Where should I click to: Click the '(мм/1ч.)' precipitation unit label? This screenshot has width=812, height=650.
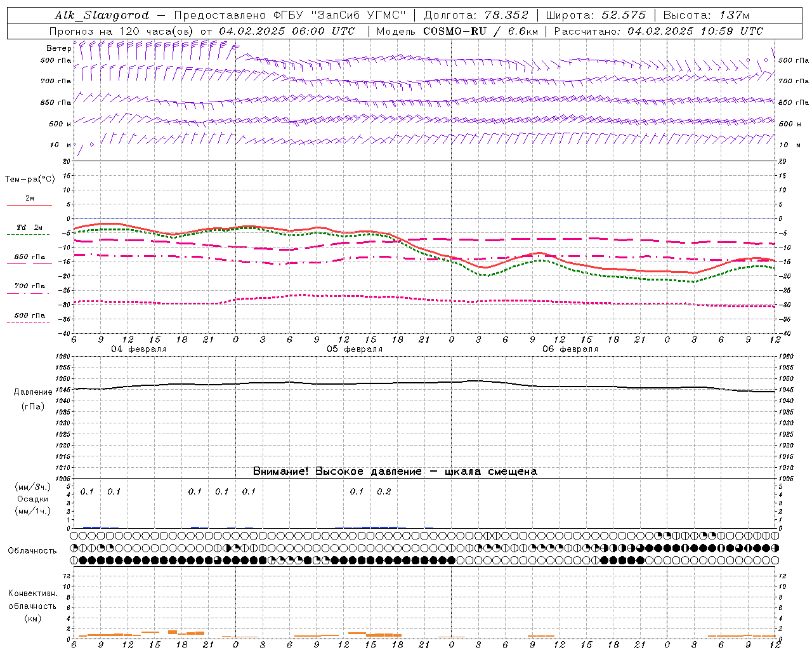(x=33, y=511)
